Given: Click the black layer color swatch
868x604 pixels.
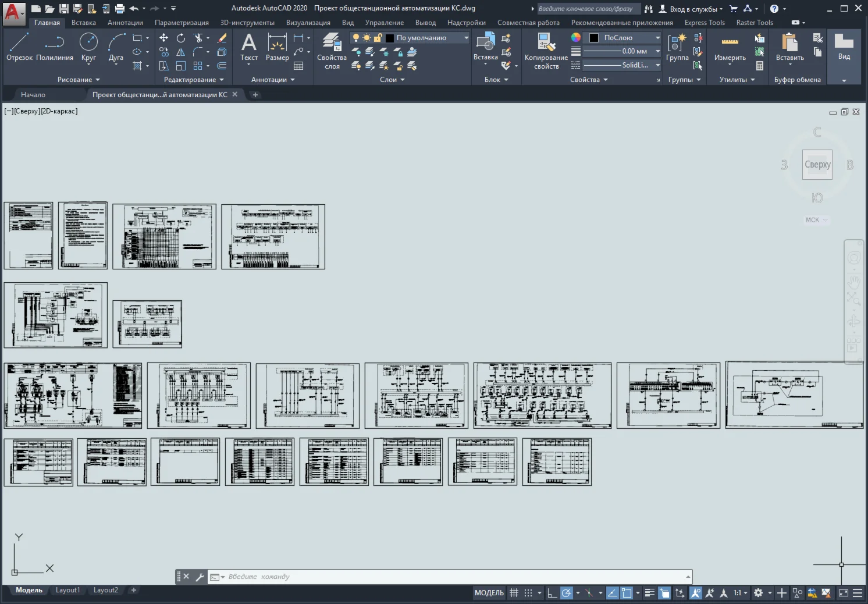Looking at the screenshot, I should pos(390,38).
